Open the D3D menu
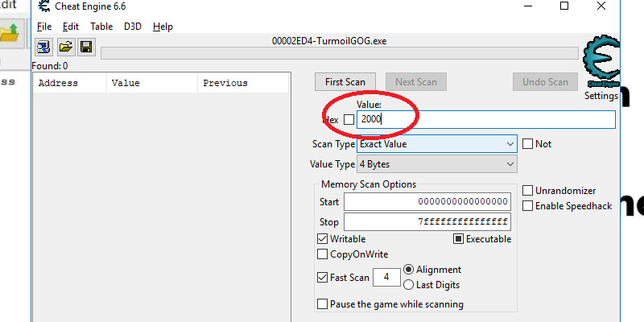The height and width of the screenshot is (322, 644). pyautogui.click(x=132, y=27)
